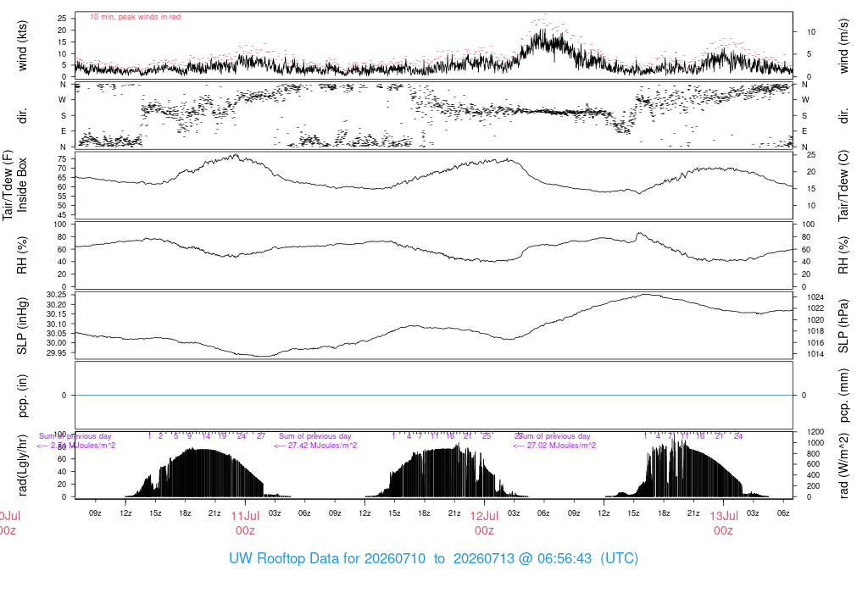Click the "27.42 MJoules/m^2" radiation sum
868x593 pixels.
click(322, 446)
